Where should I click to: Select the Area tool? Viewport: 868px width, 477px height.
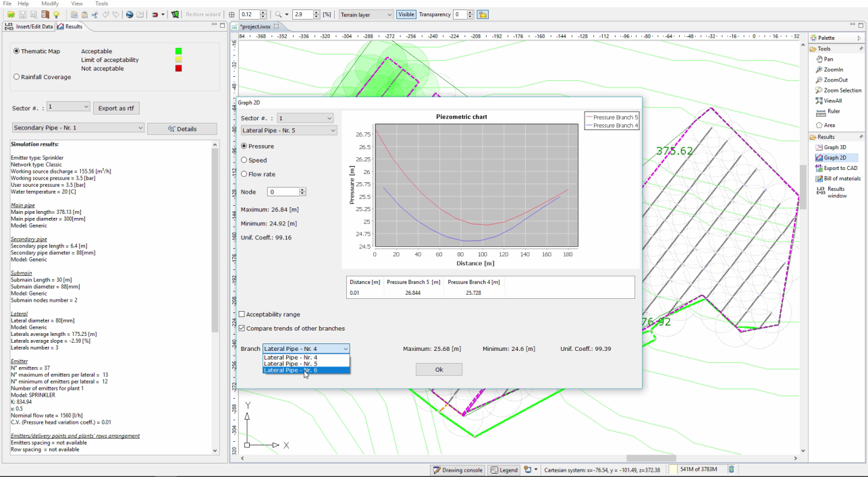coord(829,125)
